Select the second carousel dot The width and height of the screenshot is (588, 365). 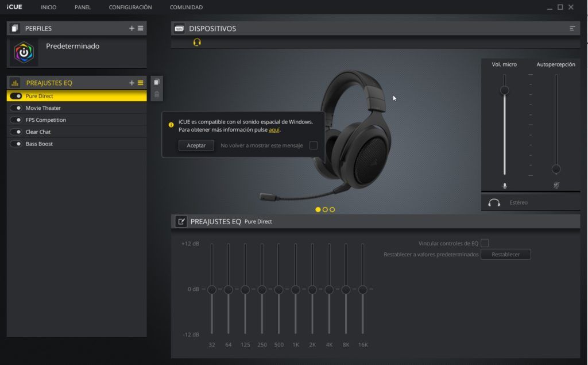[325, 210]
